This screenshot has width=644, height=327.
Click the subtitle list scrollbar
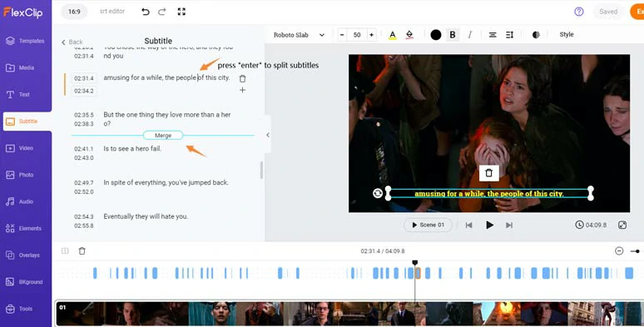click(261, 170)
